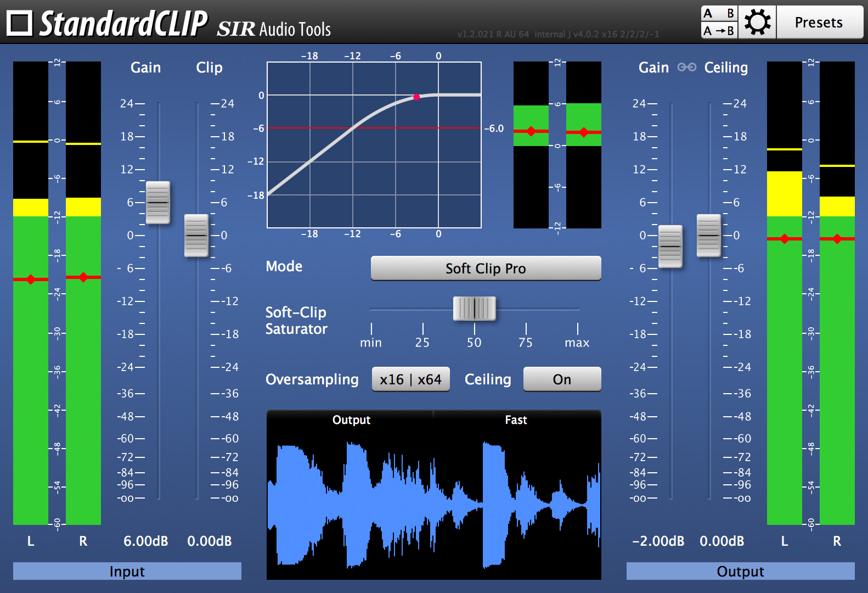
Task: Click the Fast waveform speed label
Action: (516, 420)
